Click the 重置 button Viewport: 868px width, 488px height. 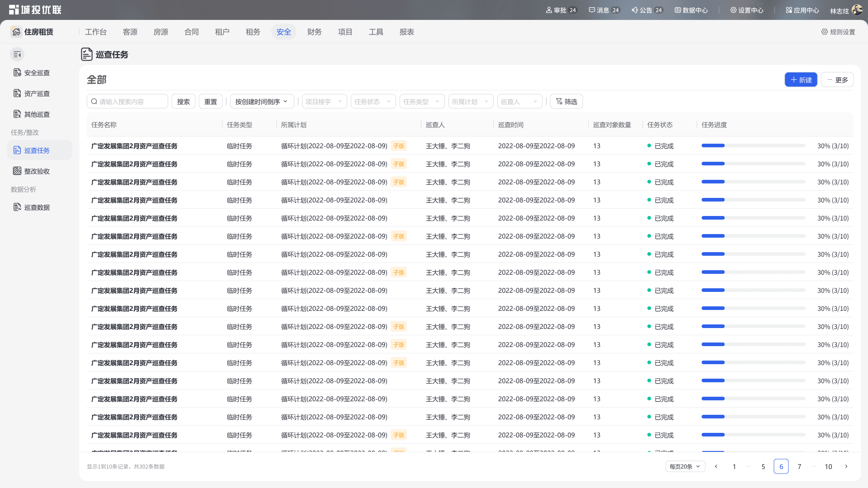pyautogui.click(x=211, y=102)
